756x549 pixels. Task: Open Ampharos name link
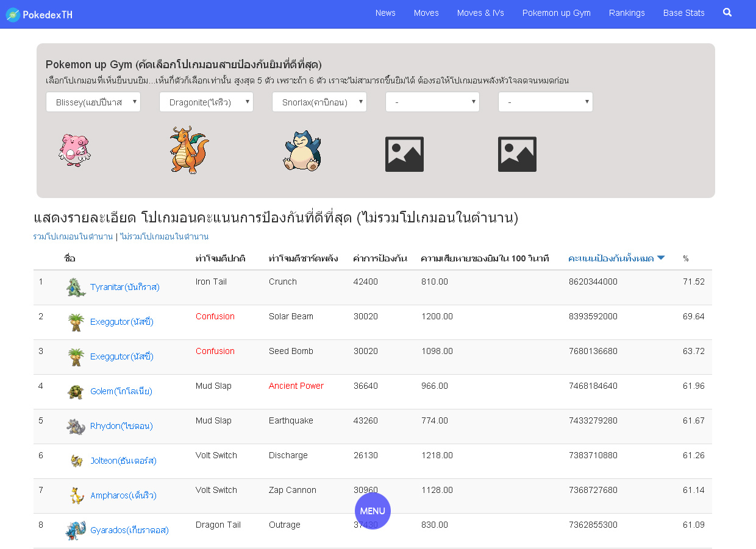click(x=123, y=495)
